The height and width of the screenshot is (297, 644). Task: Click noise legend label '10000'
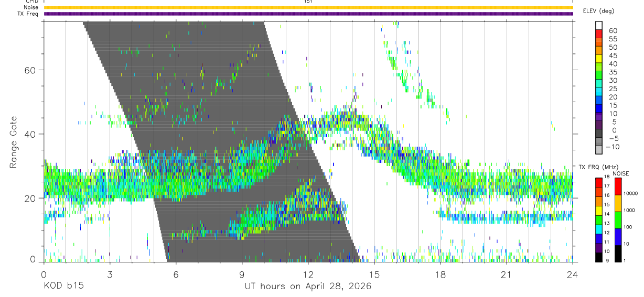click(x=631, y=193)
